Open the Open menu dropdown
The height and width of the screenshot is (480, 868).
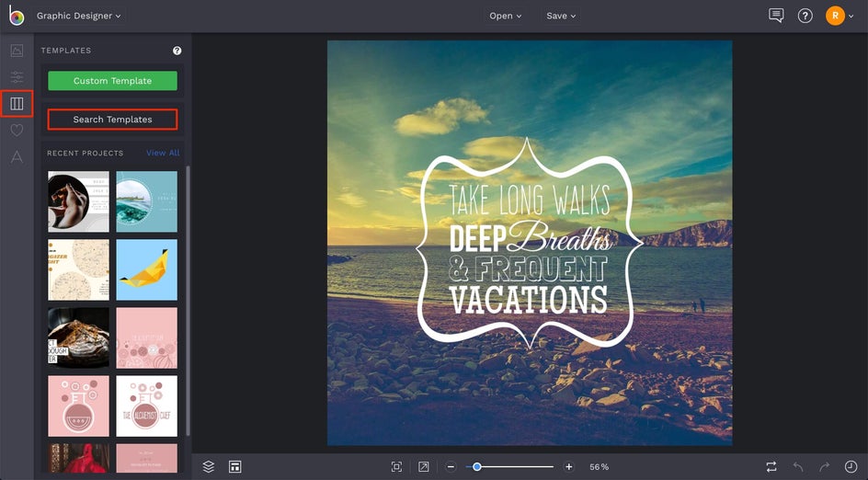pyautogui.click(x=506, y=16)
